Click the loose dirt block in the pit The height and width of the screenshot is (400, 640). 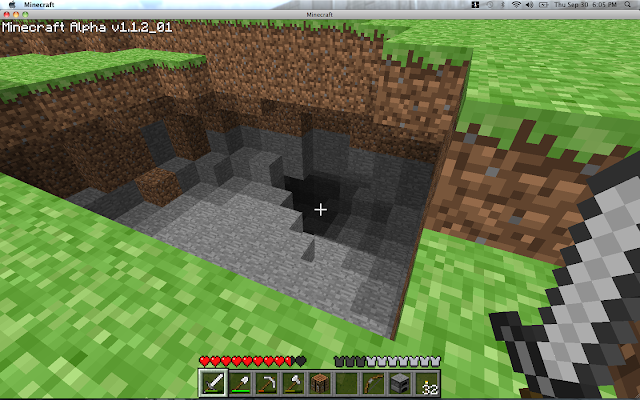point(158,187)
